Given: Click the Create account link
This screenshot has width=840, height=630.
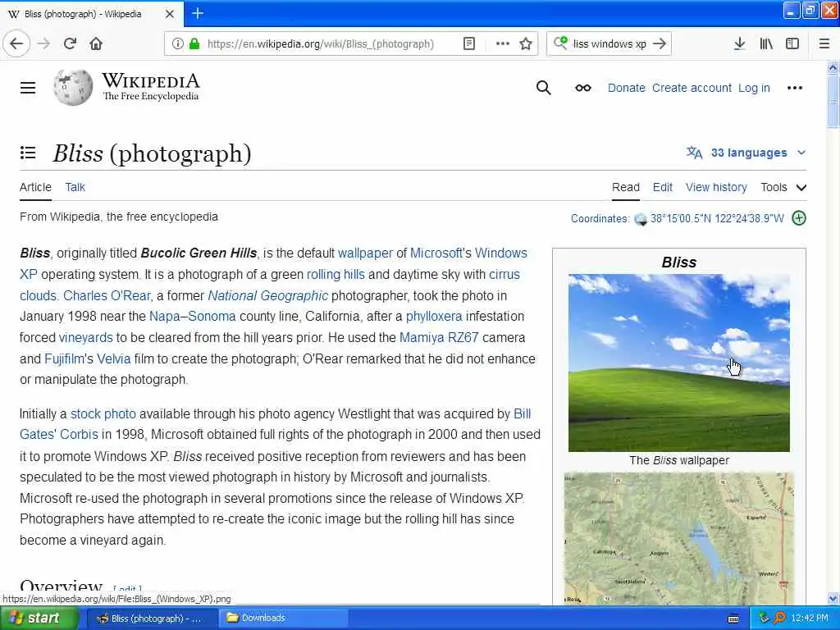Looking at the screenshot, I should pos(692,88).
